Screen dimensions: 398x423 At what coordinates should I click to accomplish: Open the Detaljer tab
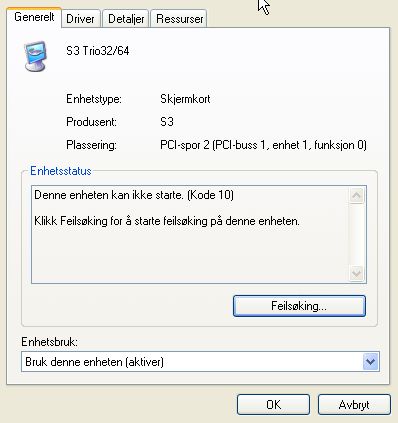[x=126, y=19]
